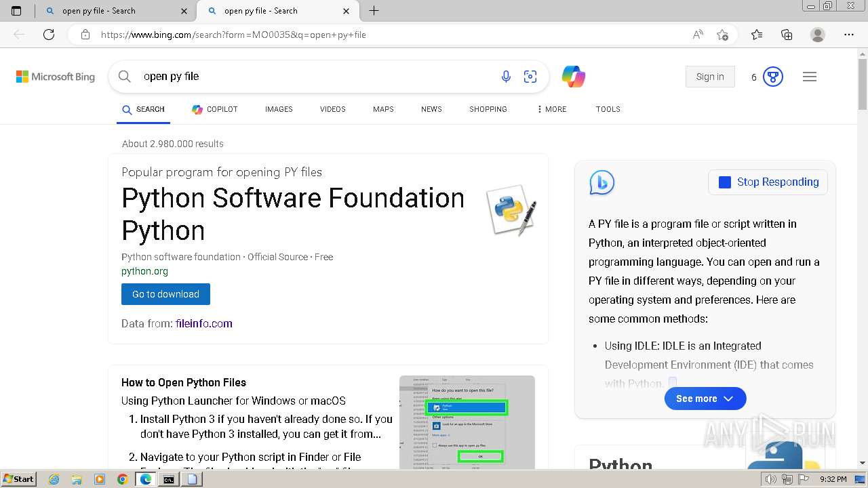Switch to COPILOT tab
Screen dimensions: 868x488
tap(214, 109)
